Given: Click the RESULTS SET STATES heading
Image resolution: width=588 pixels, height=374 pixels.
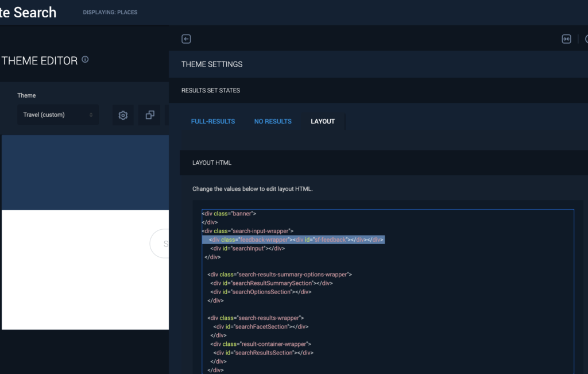Looking at the screenshot, I should pyautogui.click(x=211, y=90).
